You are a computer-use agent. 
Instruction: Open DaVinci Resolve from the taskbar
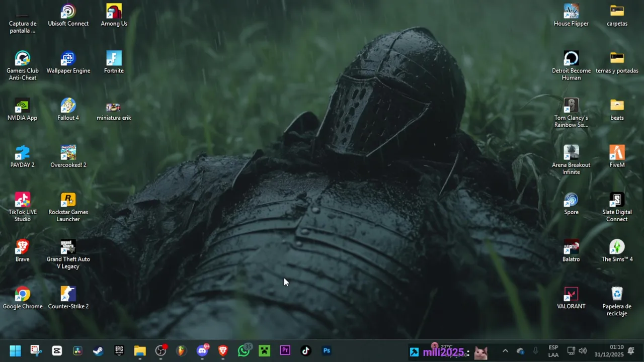pyautogui.click(x=77, y=351)
